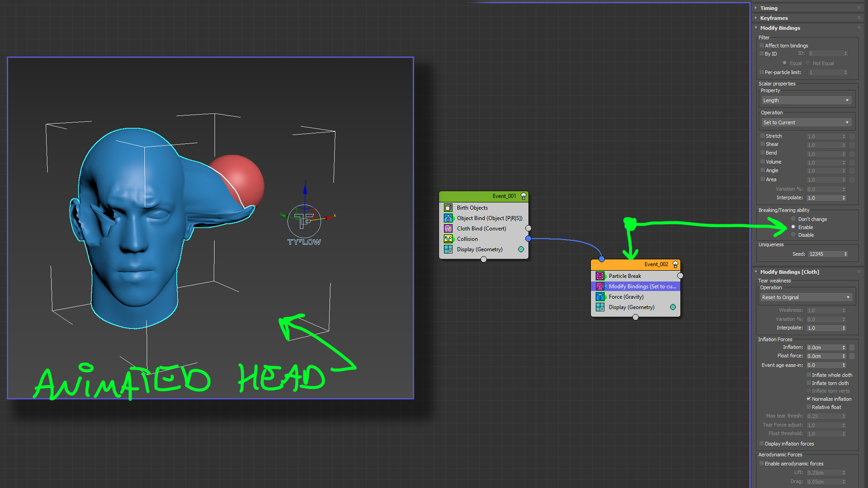
Task: Click Event_002 bottom output connector
Action: click(x=636, y=317)
